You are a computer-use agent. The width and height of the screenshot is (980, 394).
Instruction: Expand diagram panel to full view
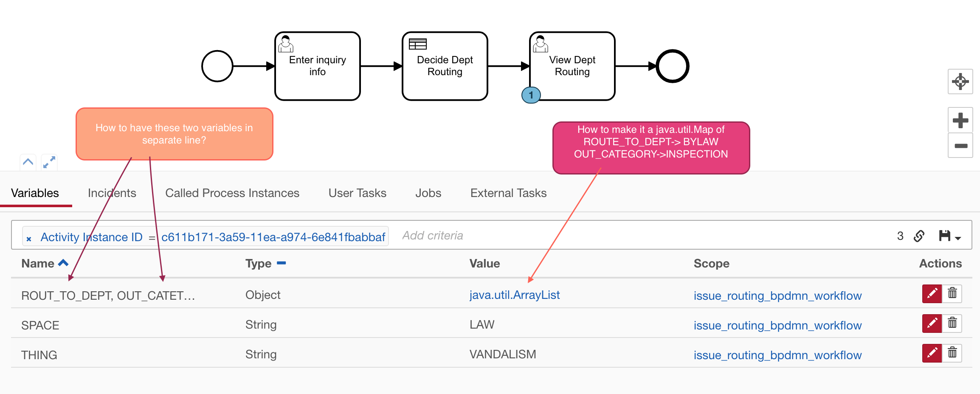click(x=49, y=162)
